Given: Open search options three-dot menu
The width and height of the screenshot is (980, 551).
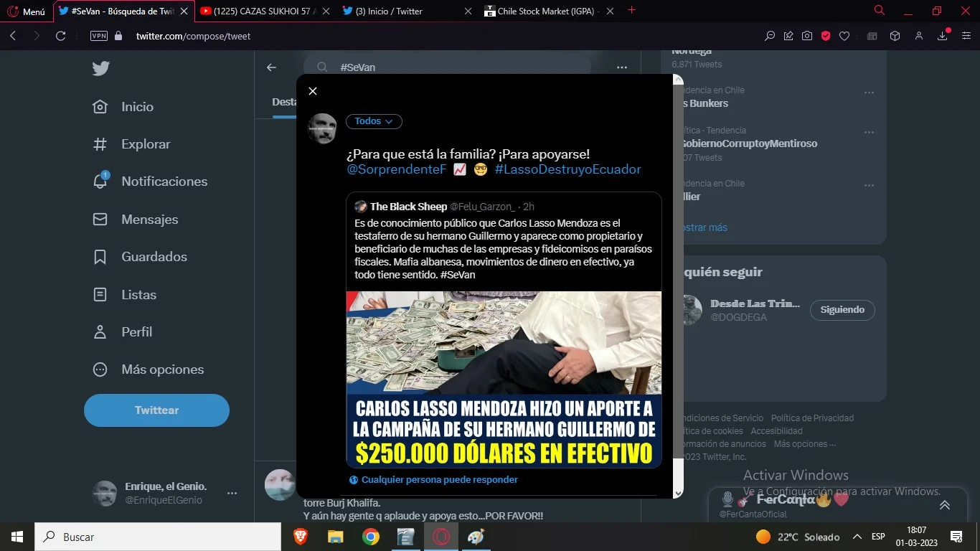Looking at the screenshot, I should [x=622, y=67].
